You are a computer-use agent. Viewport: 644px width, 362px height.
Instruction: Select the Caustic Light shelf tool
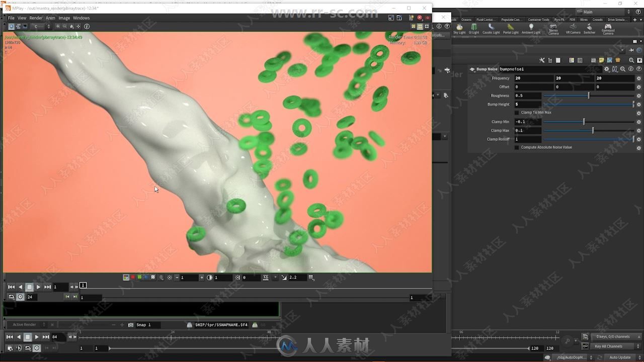[x=491, y=29]
